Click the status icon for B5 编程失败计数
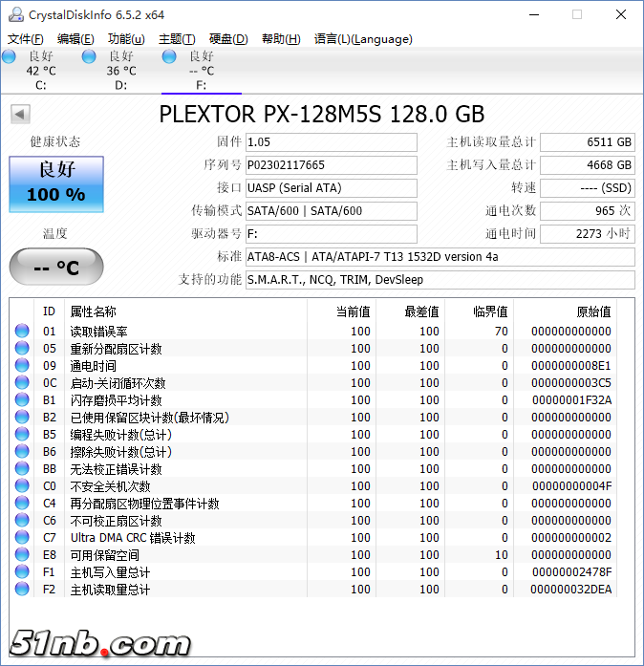Viewport: 644px width, 666px height. pyautogui.click(x=22, y=434)
